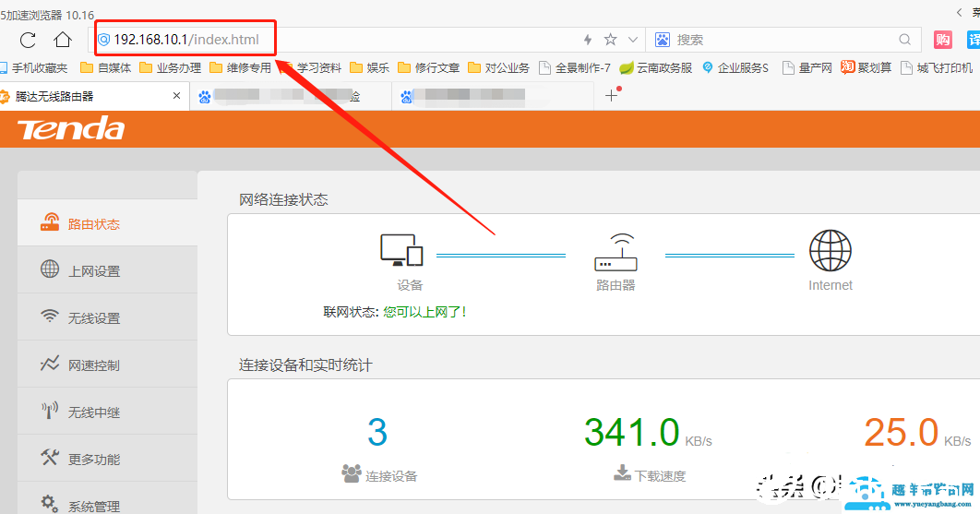Switch to the 腾达无线路由器 tab
Image resolution: width=980 pixels, height=514 pixels.
click(x=94, y=96)
